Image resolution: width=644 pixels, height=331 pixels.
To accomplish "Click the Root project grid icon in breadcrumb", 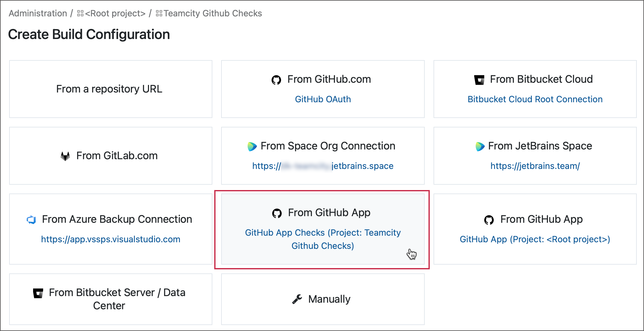I will [80, 13].
